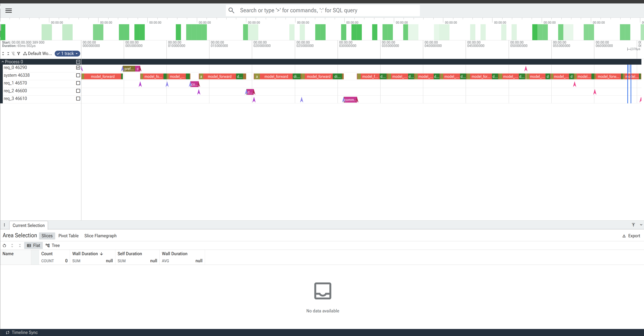Click the COUNT aggregate value 0

pos(66,261)
